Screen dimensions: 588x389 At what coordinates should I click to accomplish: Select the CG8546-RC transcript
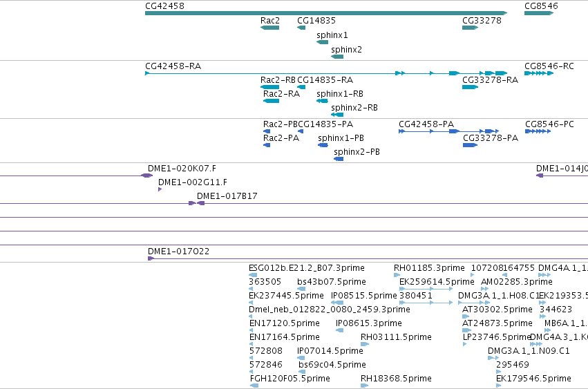click(x=539, y=73)
